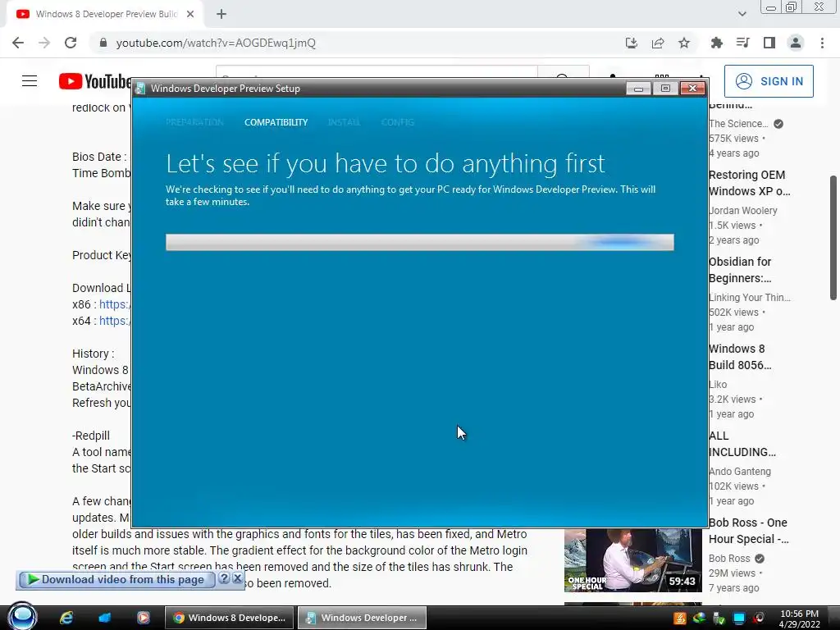Launch Internet Explorer from taskbar

(x=66, y=618)
